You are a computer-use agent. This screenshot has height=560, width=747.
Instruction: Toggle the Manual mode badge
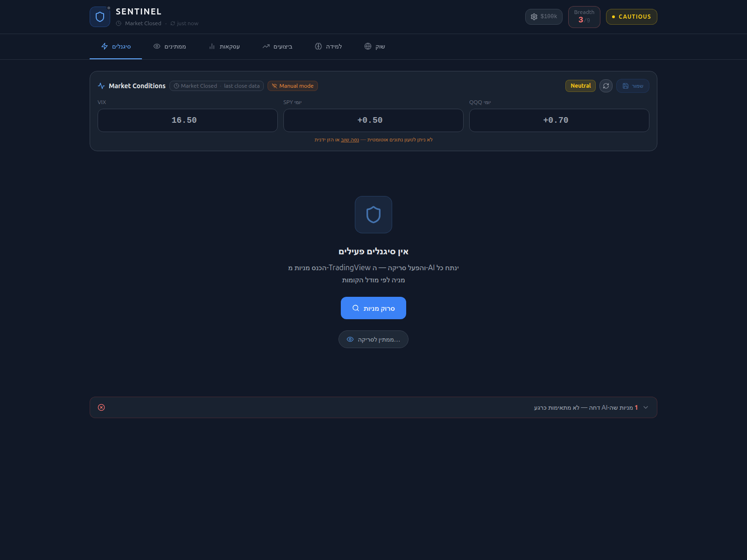click(x=293, y=86)
